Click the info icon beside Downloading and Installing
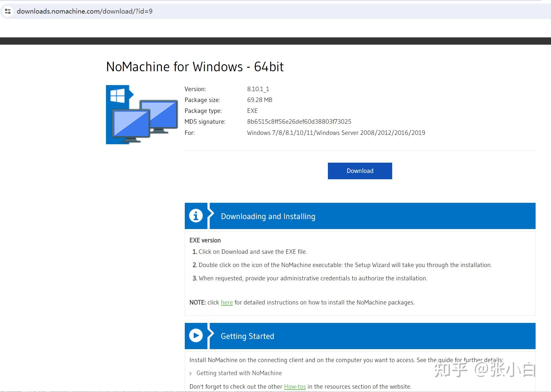Screen dimensions: 551x392 (196, 216)
